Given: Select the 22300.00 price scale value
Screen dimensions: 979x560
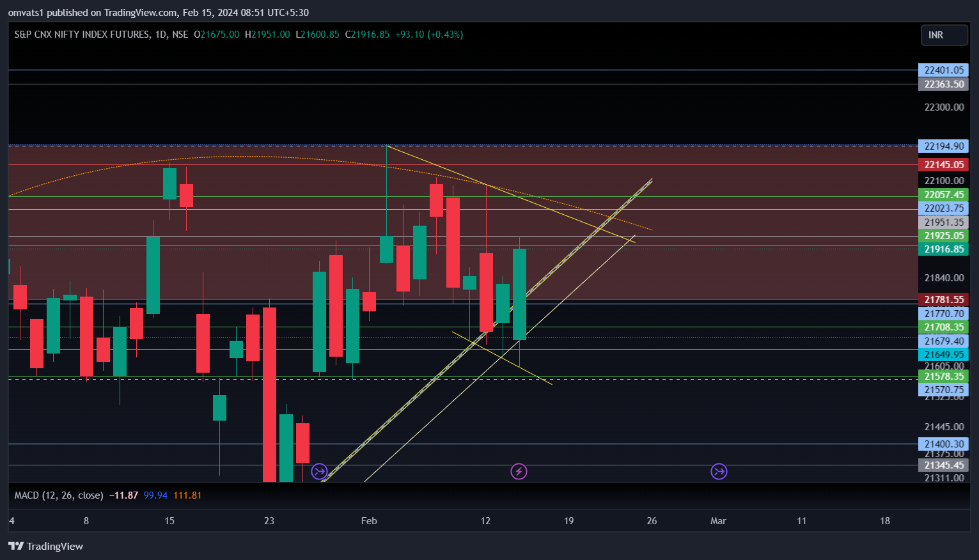Looking at the screenshot, I should 944,107.
